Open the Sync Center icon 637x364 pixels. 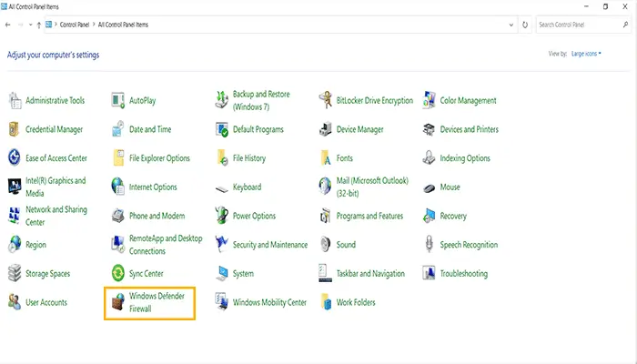coord(117,273)
